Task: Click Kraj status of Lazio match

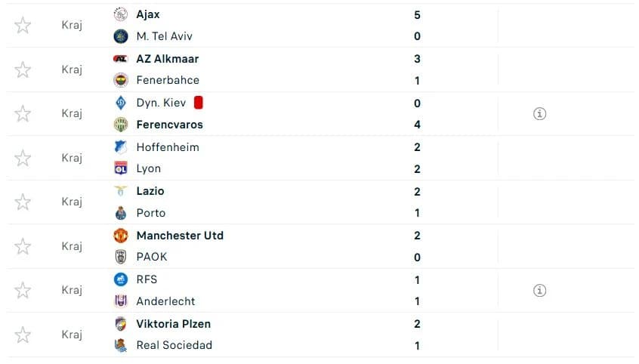Action: click(x=72, y=202)
